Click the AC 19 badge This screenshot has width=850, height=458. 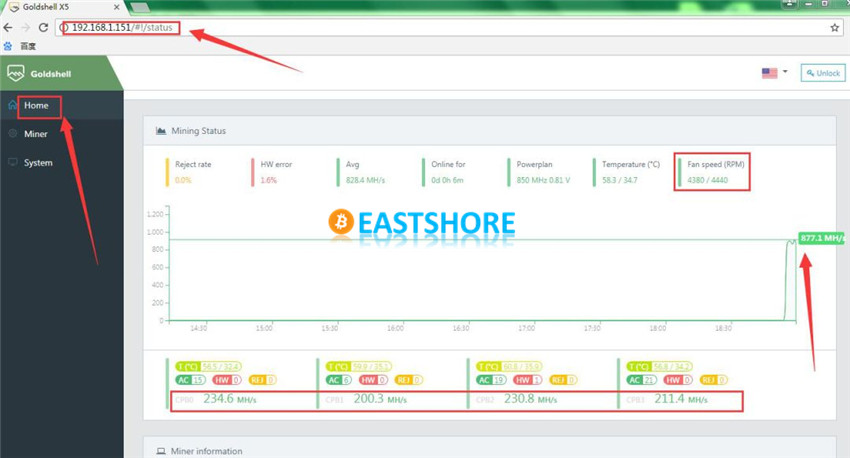coord(492,380)
